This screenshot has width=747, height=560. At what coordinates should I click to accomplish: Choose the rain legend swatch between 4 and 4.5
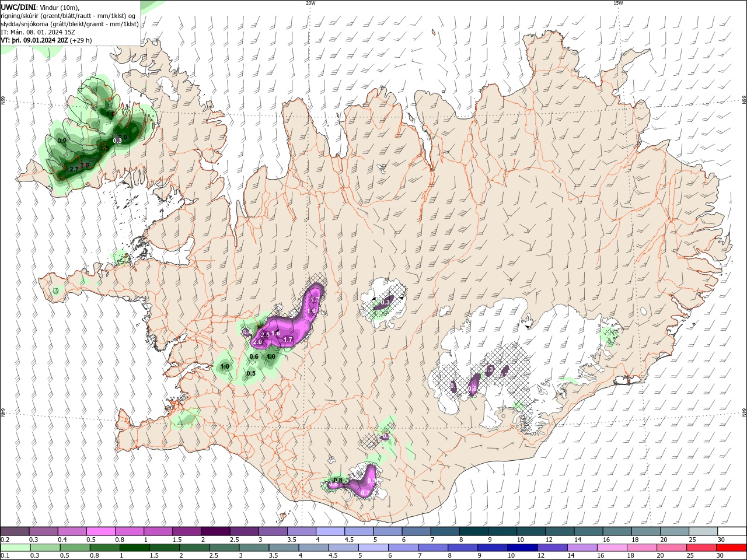click(x=313, y=548)
